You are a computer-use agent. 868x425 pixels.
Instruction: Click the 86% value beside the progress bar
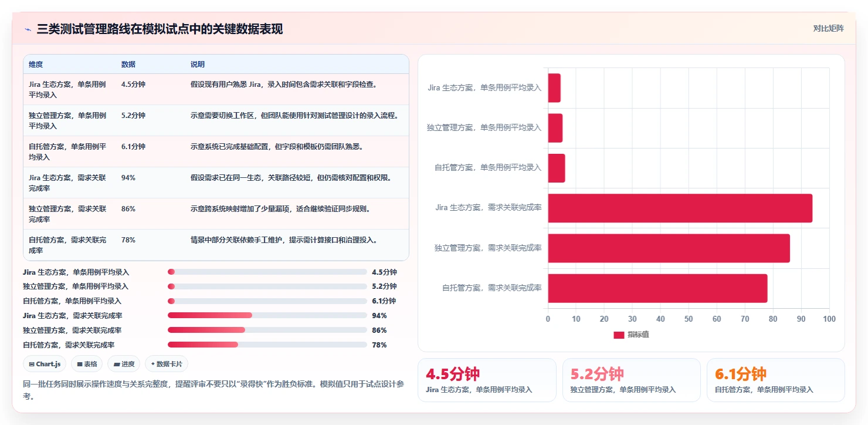tap(379, 330)
